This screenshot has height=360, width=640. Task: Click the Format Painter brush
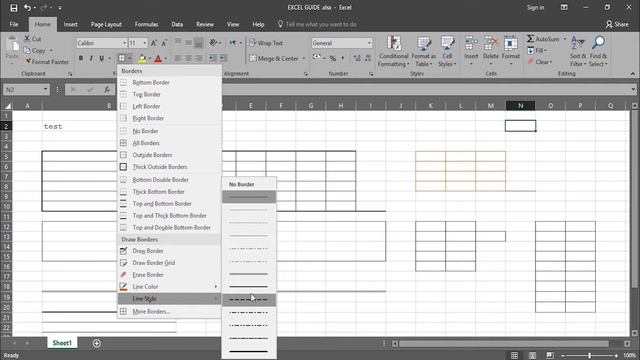coord(27,62)
